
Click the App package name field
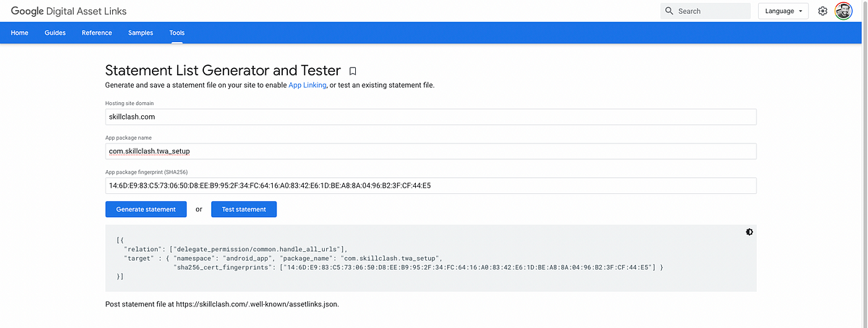coord(431,151)
